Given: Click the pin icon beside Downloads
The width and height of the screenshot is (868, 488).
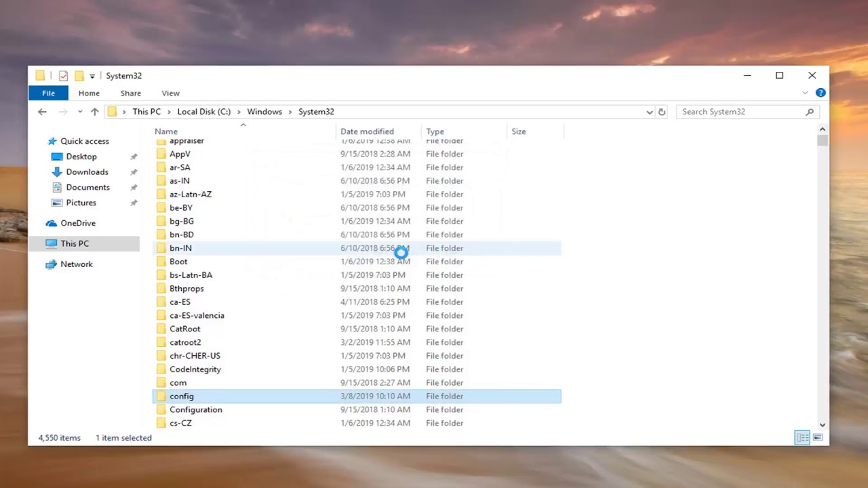Looking at the screenshot, I should pyautogui.click(x=134, y=172).
